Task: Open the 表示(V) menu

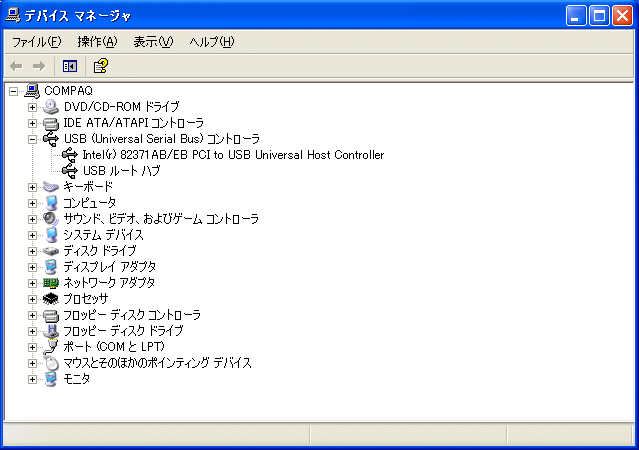Action: point(153,42)
